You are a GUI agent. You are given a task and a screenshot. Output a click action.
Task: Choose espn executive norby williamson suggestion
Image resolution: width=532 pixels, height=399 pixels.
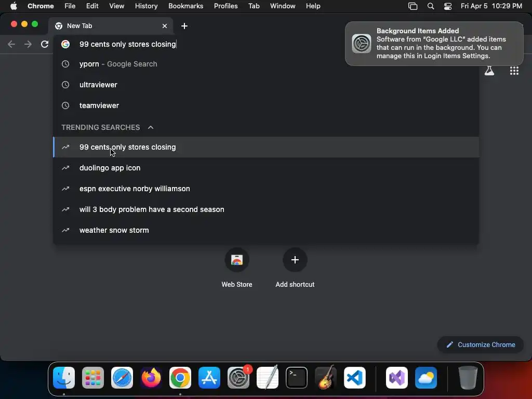pos(266,189)
